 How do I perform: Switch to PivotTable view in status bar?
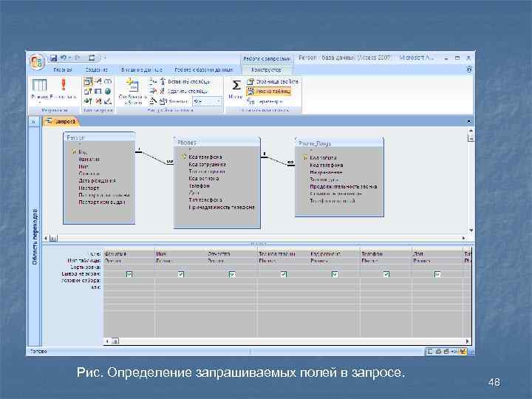[x=438, y=352]
